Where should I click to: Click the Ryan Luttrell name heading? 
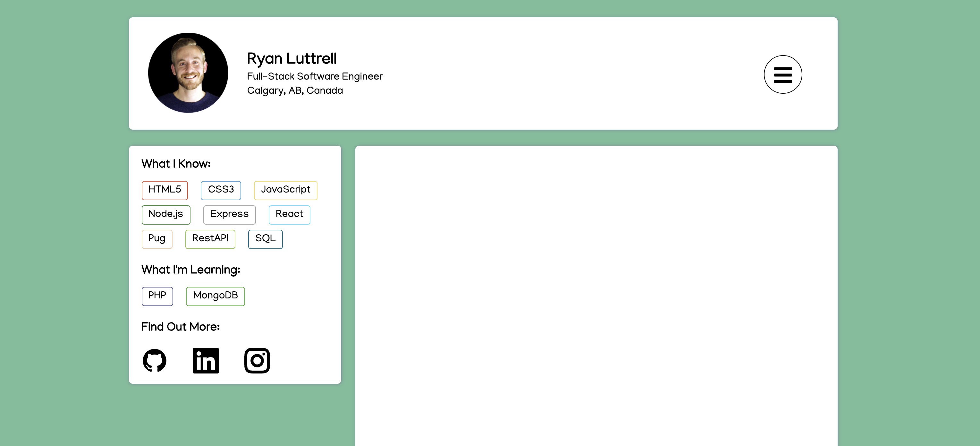(x=291, y=59)
